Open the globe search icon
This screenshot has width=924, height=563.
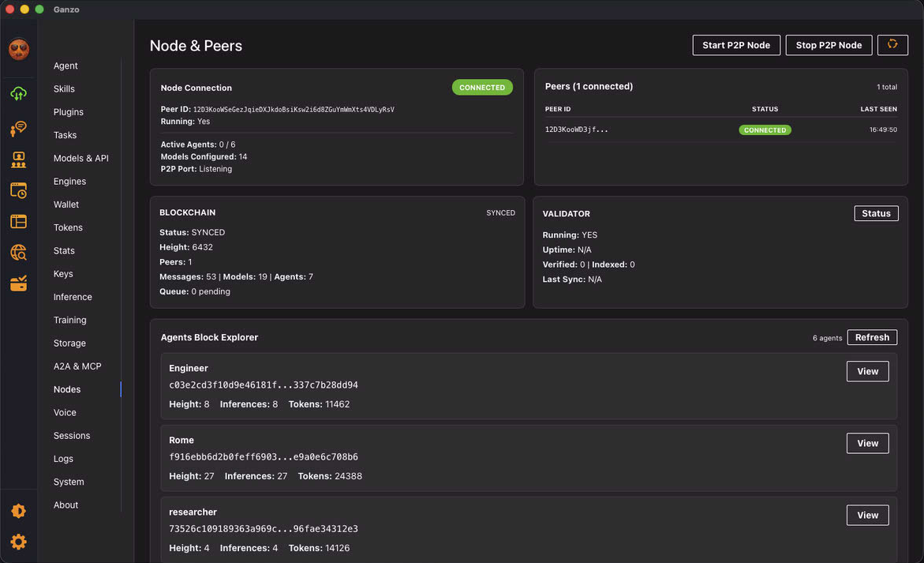click(x=19, y=253)
